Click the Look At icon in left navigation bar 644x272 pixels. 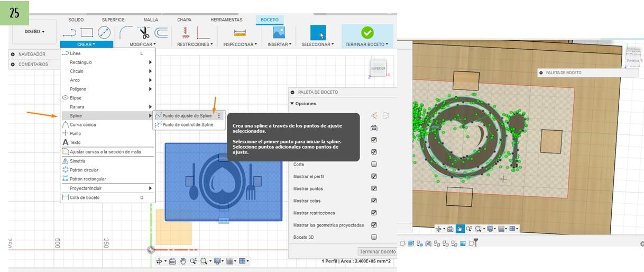[172, 261]
